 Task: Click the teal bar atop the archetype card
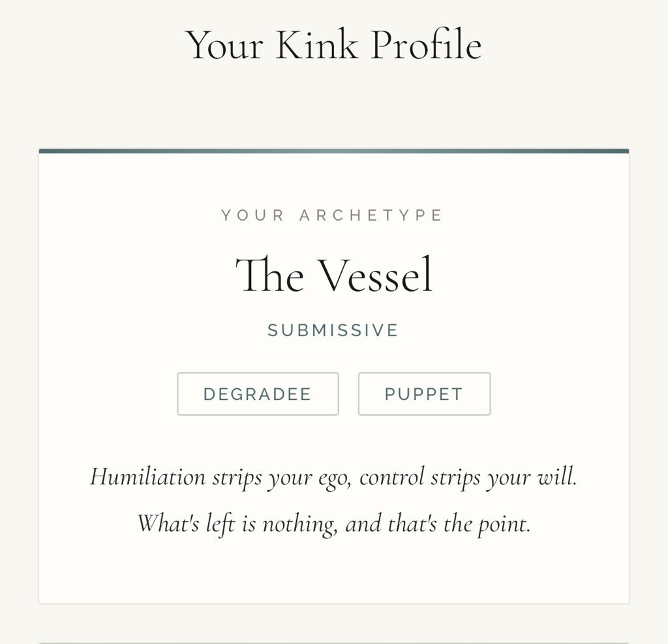click(333, 151)
